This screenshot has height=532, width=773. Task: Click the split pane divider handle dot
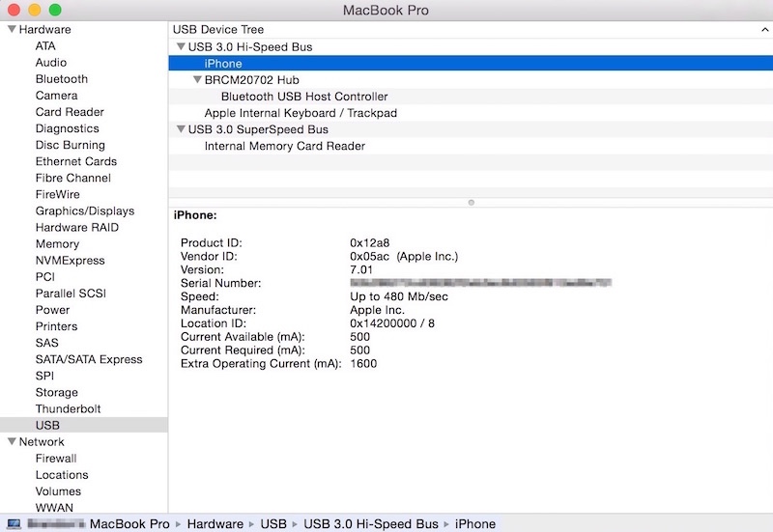[x=471, y=203]
